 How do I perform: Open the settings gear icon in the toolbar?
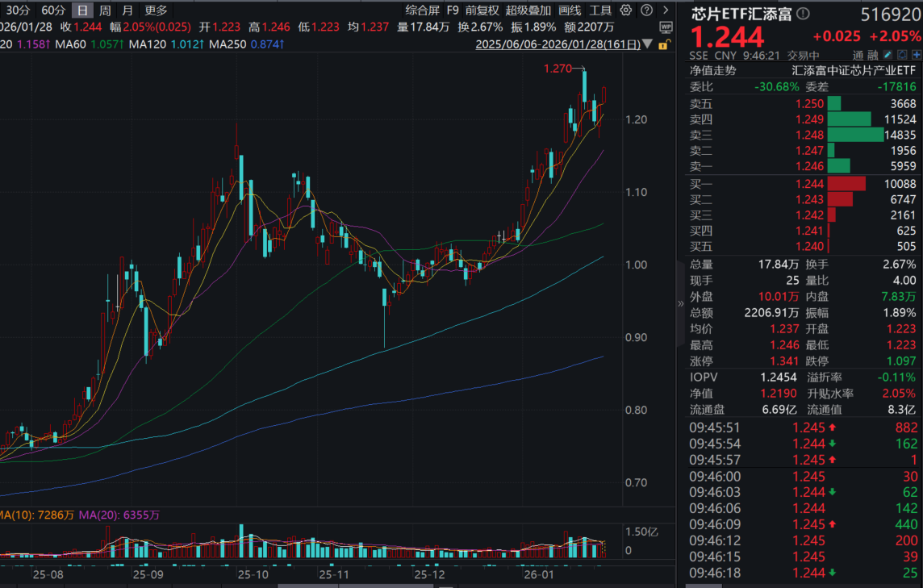pyautogui.click(x=626, y=10)
